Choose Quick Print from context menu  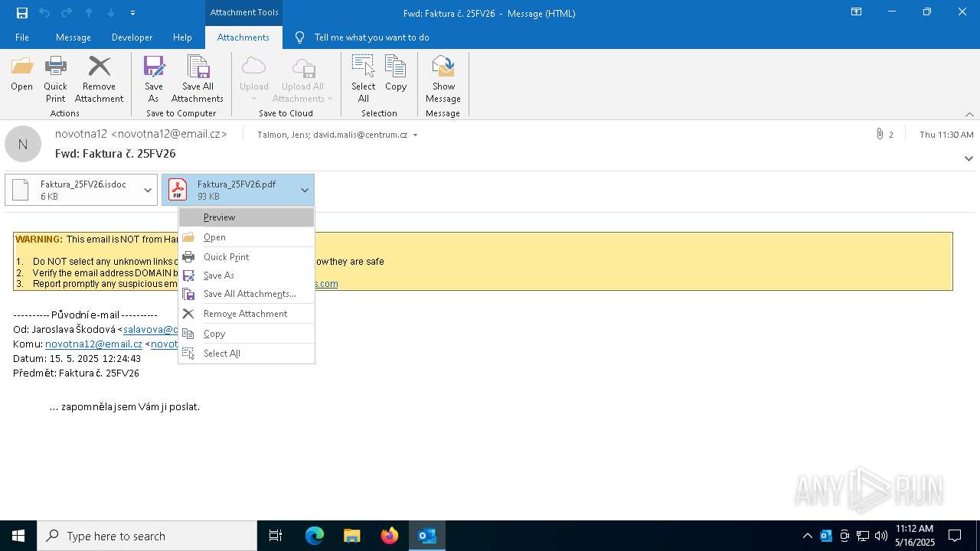pyautogui.click(x=247, y=257)
